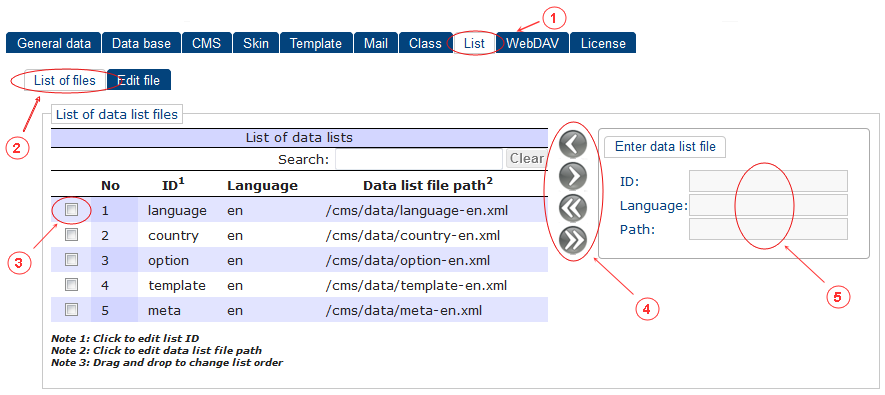Click the No column header
Viewport: 885px width, 395px height.
[x=111, y=185]
